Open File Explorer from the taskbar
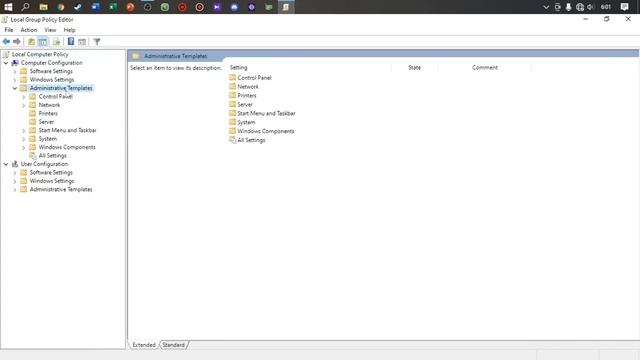640x360 pixels. pyautogui.click(x=43, y=7)
